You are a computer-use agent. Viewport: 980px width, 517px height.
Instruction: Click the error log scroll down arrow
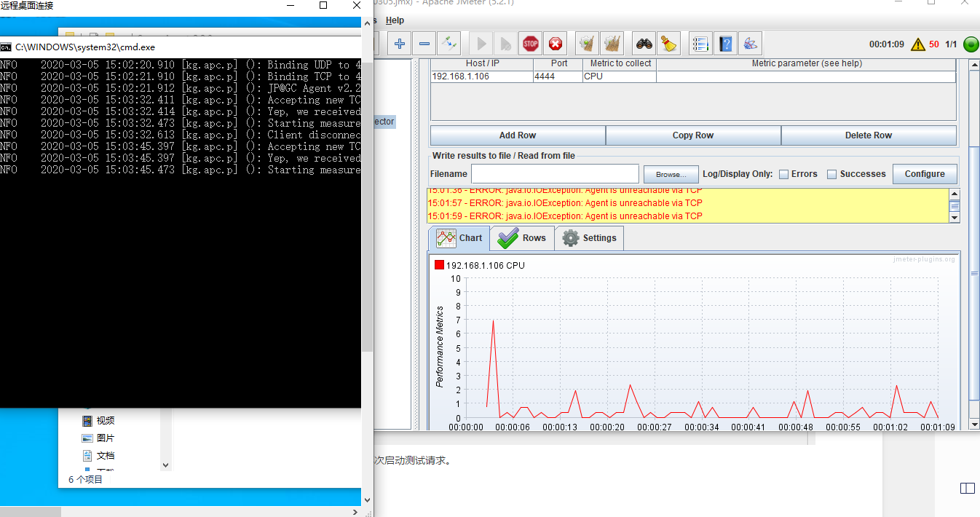point(955,218)
